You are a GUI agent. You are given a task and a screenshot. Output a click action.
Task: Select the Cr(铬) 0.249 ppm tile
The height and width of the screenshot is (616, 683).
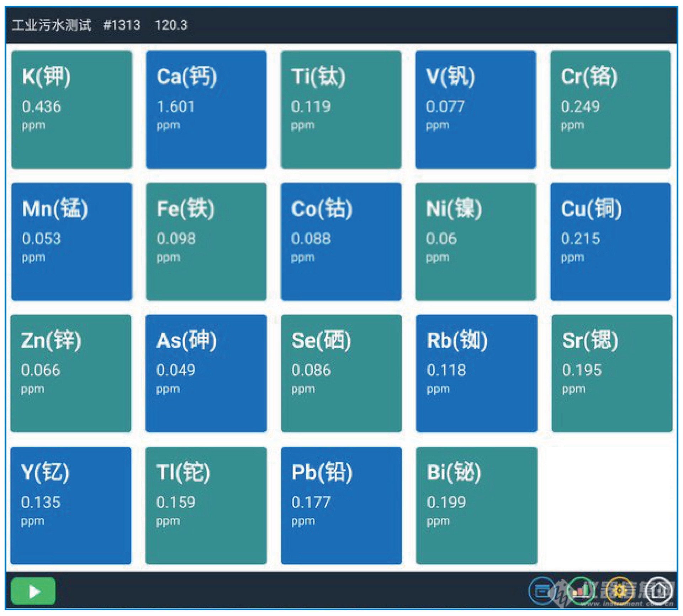pos(611,109)
